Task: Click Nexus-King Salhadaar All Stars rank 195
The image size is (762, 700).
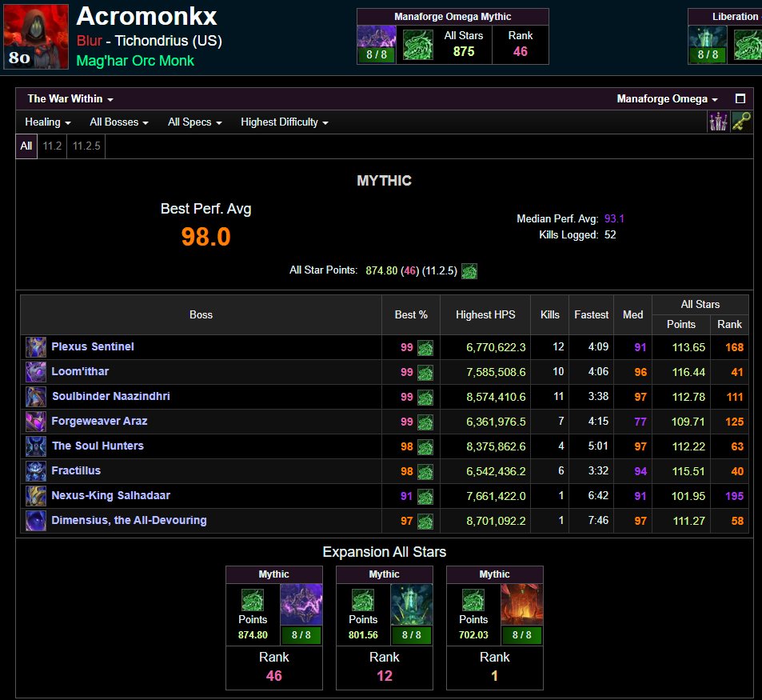Action: [734, 496]
